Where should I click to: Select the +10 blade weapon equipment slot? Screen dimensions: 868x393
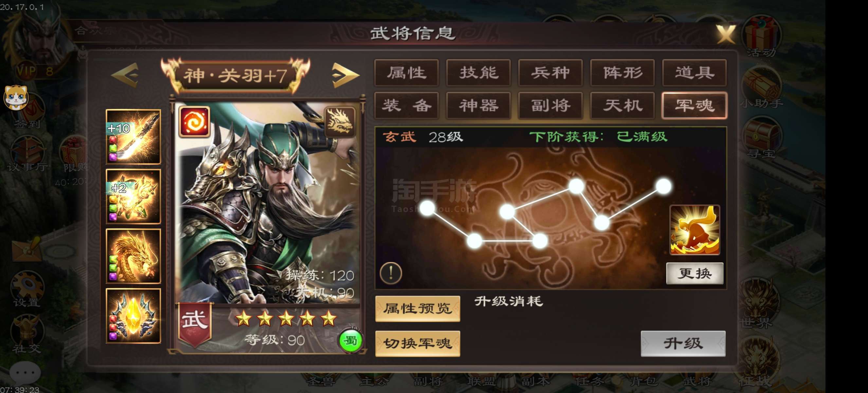134,137
